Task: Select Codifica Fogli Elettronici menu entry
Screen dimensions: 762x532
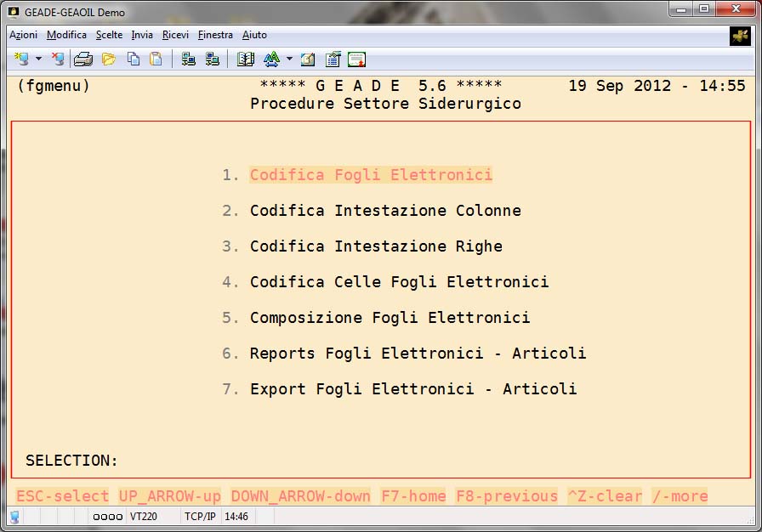Action: (x=371, y=175)
